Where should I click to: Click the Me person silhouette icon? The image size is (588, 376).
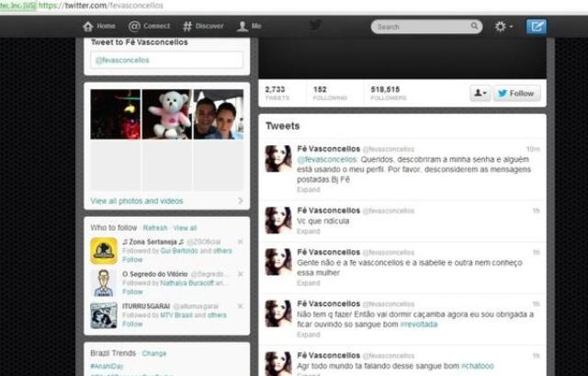tap(243, 27)
